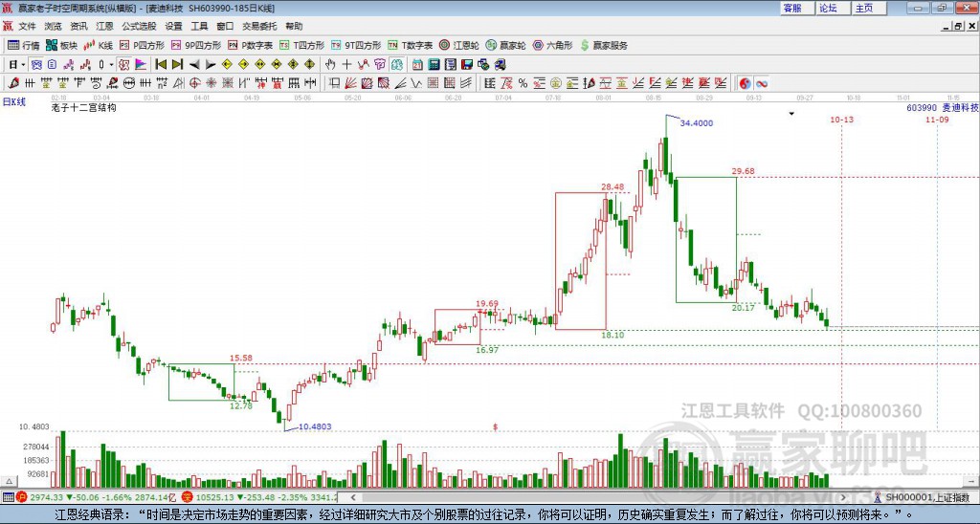
Task: Open the 交易委托 menu
Action: click(259, 26)
